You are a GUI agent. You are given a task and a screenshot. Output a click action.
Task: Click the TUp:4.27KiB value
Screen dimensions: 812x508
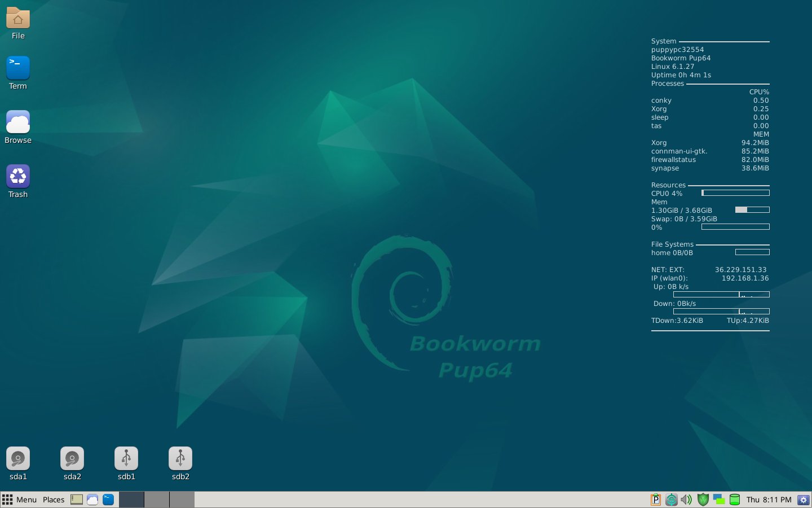(748, 321)
